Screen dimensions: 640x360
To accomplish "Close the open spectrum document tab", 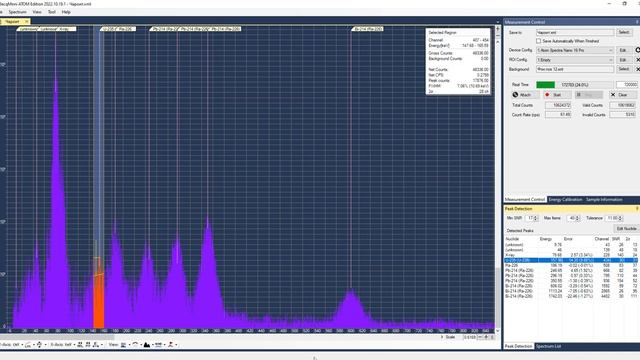I will [x=27, y=22].
